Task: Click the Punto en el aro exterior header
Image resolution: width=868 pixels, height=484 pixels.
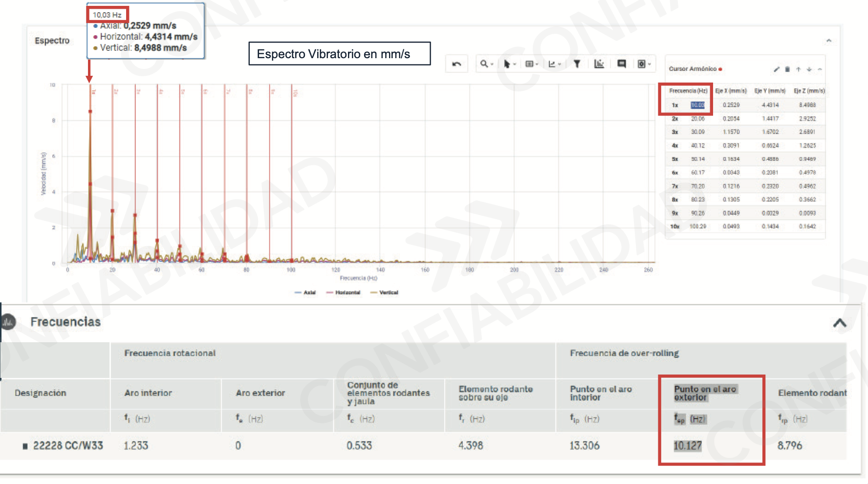Action: pyautogui.click(x=705, y=393)
